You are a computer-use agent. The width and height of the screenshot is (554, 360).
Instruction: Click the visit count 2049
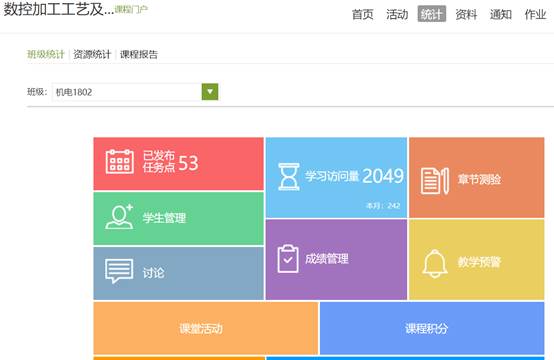(x=383, y=176)
